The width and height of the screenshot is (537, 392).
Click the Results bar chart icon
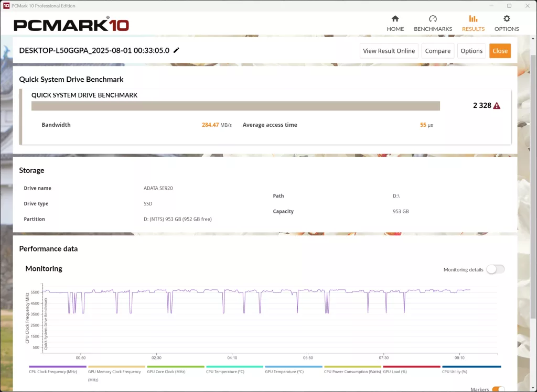(473, 18)
